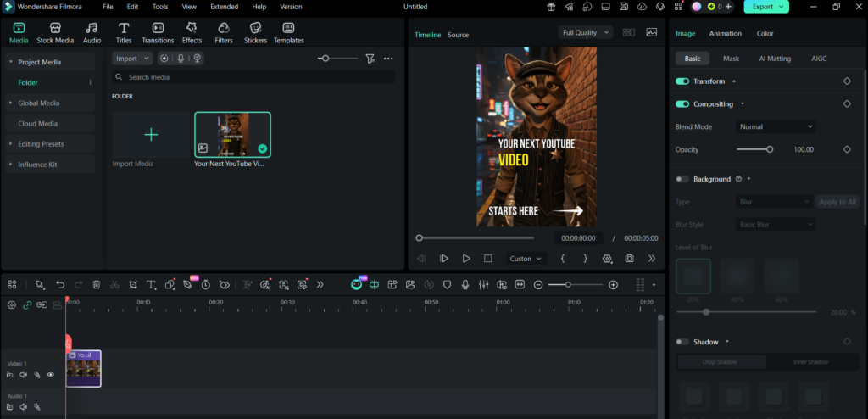This screenshot has height=419, width=868.
Task: Switch to the Animation tab
Action: point(726,33)
